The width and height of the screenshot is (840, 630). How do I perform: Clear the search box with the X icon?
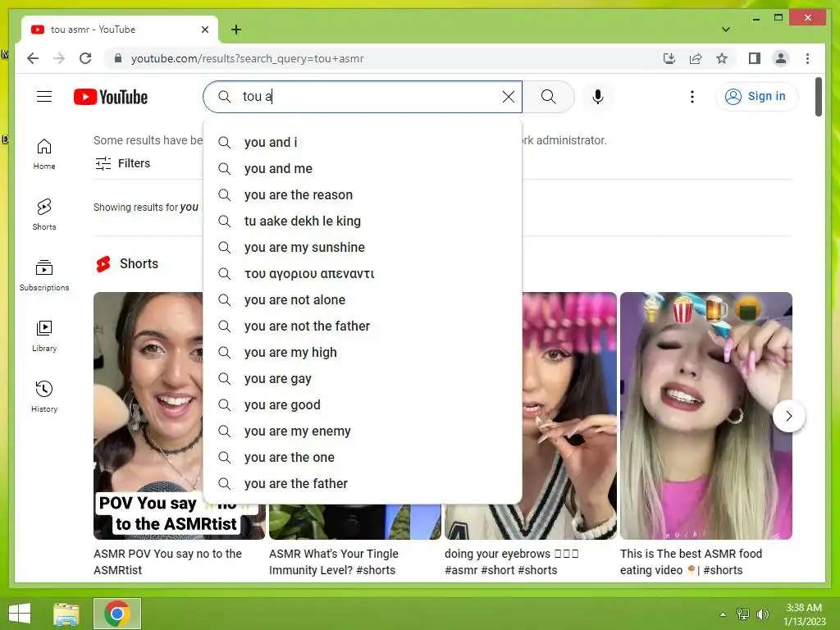pyautogui.click(x=509, y=97)
